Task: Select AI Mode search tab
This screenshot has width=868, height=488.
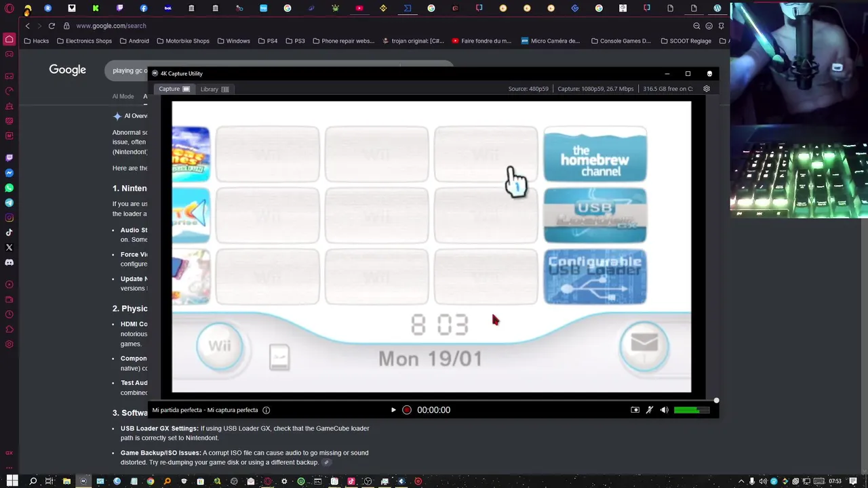Action: 123,96
